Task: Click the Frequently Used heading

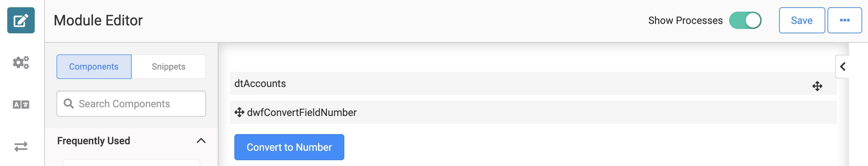Action: pos(94,141)
